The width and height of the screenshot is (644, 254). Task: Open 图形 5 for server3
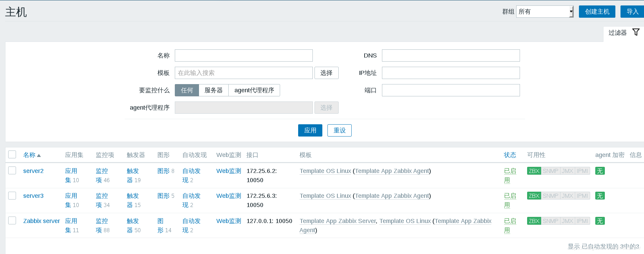click(164, 196)
